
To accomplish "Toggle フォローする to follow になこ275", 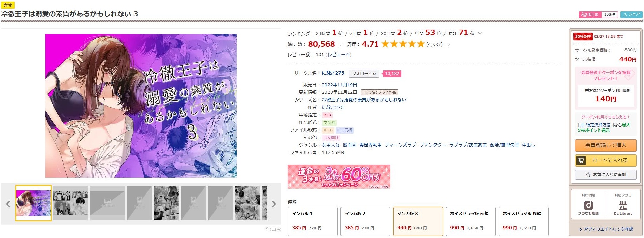I will click(363, 73).
